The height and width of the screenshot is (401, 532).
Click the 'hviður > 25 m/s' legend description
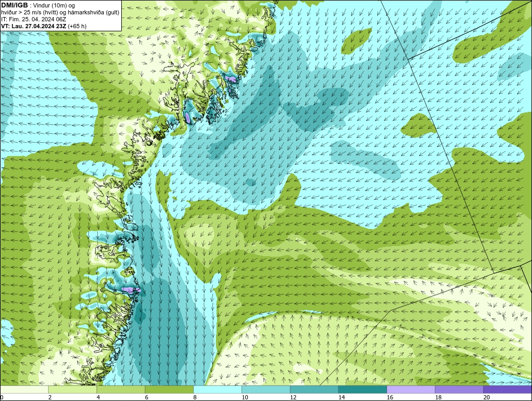point(60,13)
